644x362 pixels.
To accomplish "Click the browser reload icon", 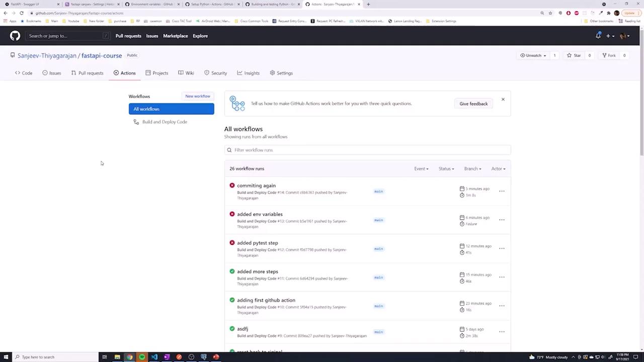I will click(22, 13).
